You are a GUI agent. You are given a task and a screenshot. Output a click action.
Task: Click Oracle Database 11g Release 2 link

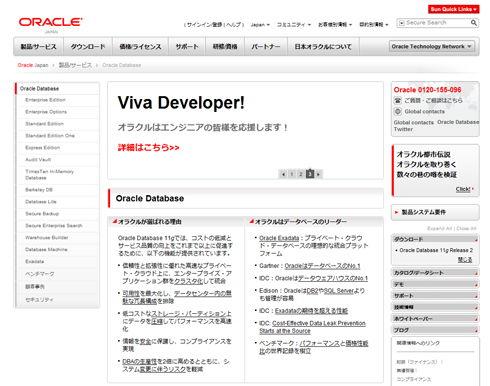pyautogui.click(x=436, y=250)
